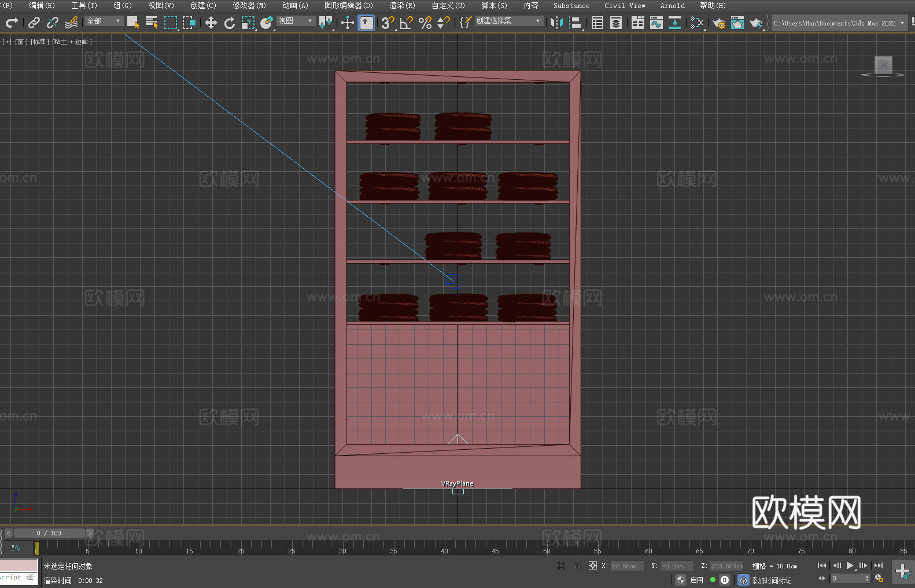Screen dimensions: 915x588
Task: Toggle Percent Snap
Action: (x=425, y=23)
